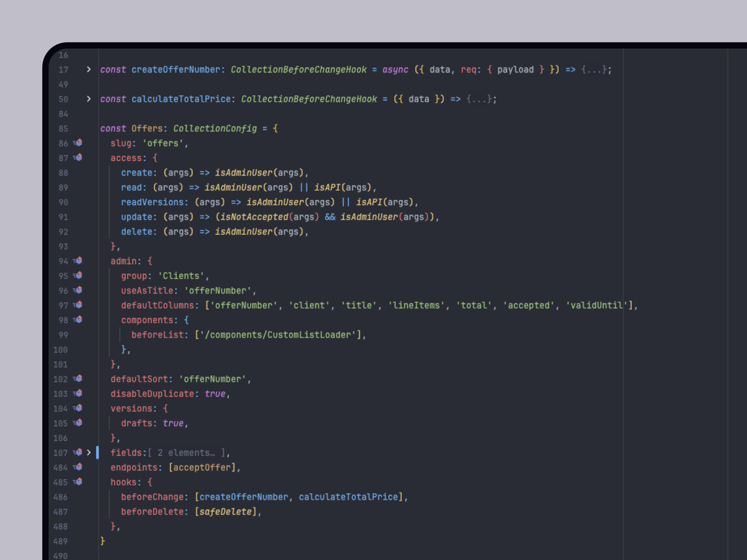747x560 pixels.
Task: Click 'validUntil' in defaultColumns array
Action: 597,305
